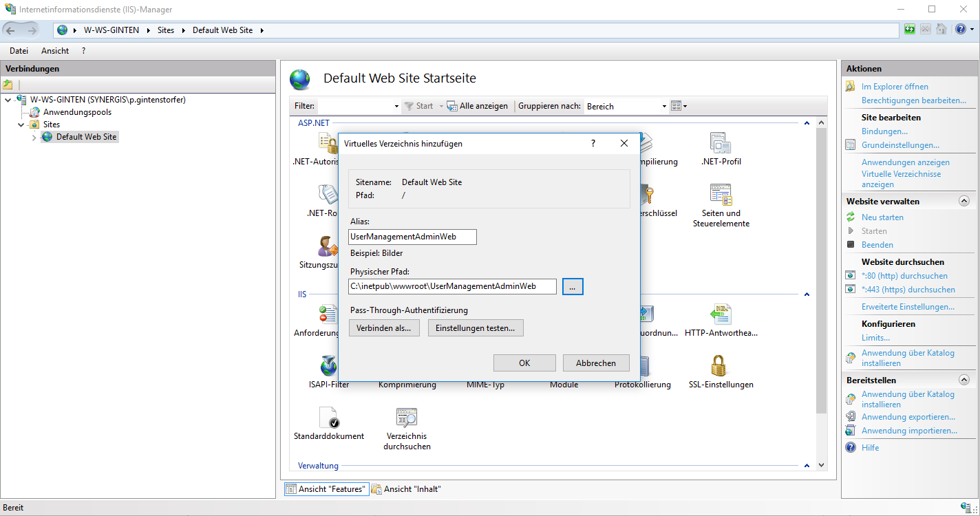Image resolution: width=980 pixels, height=516 pixels.
Task: Click the .NET-Profil icon
Action: pos(720,144)
